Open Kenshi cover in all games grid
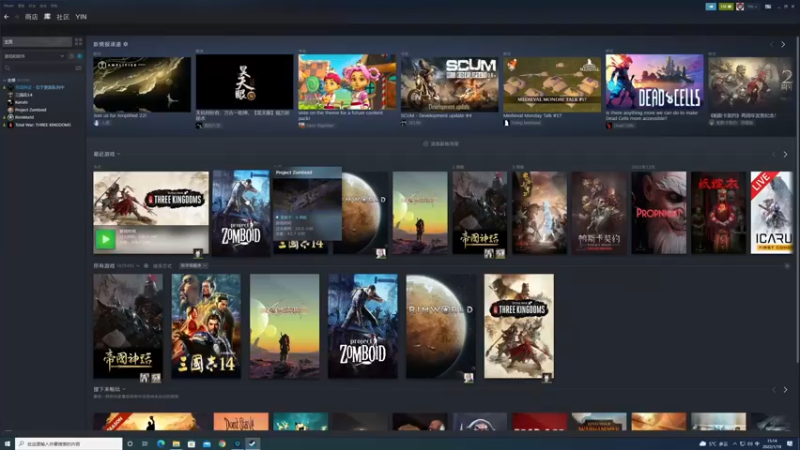 coord(284,326)
